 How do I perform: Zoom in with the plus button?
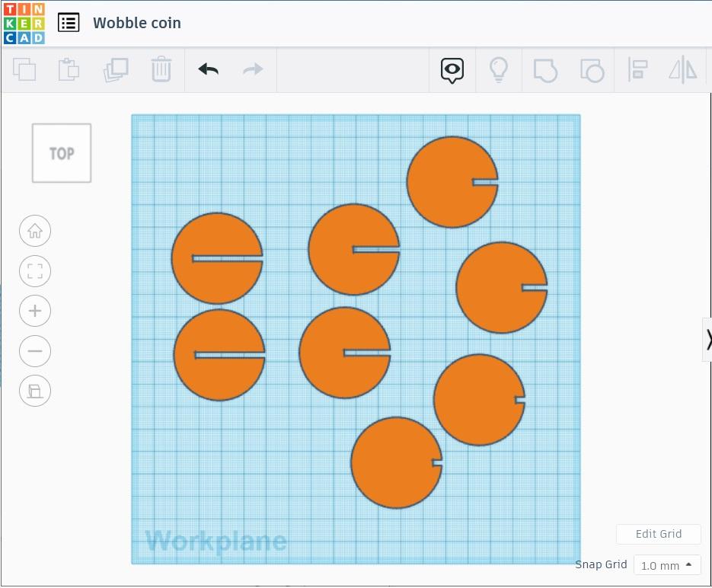click(x=35, y=311)
